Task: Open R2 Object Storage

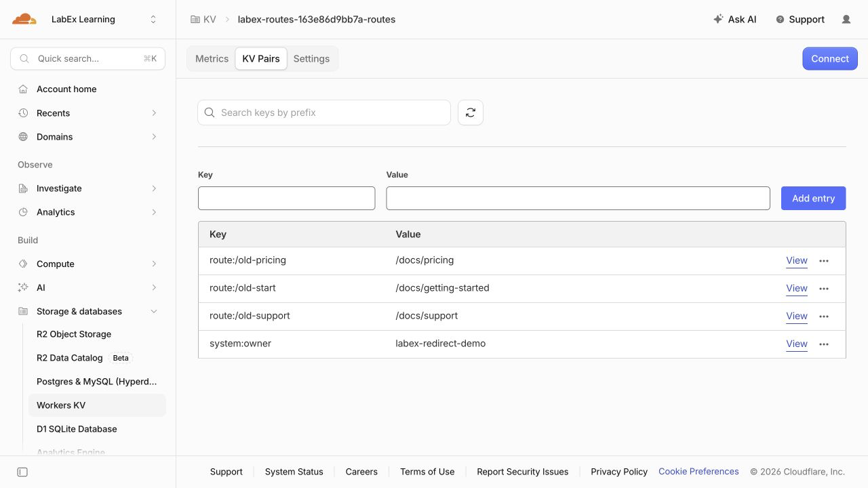Action: click(74, 334)
